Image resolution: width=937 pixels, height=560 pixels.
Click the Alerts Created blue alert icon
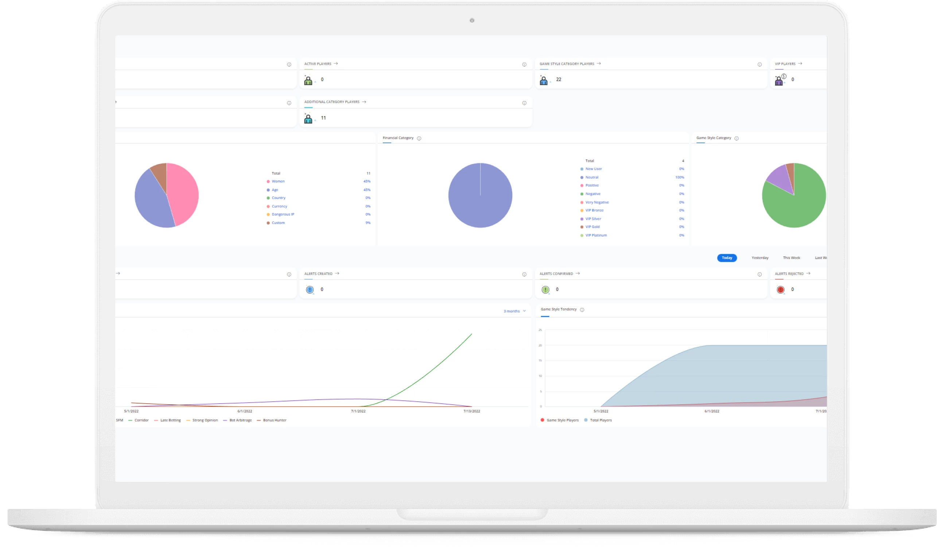coord(310,290)
